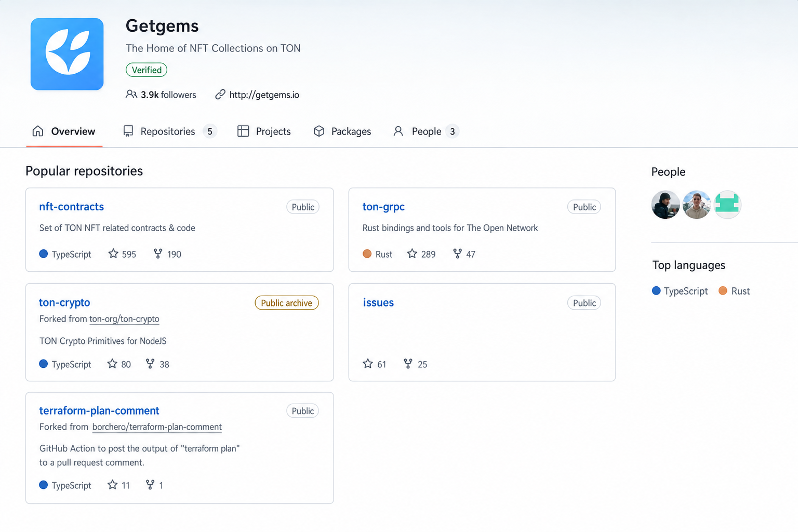Viewport: 798px width, 532px height.
Task: Click the fork icon on terraform-plan-comment
Action: click(x=150, y=485)
